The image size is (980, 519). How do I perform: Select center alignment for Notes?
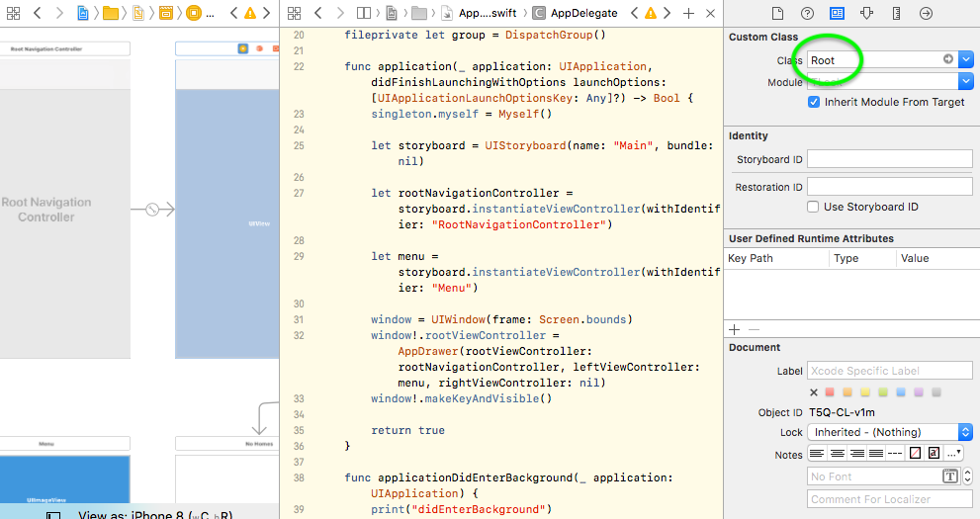(838, 454)
